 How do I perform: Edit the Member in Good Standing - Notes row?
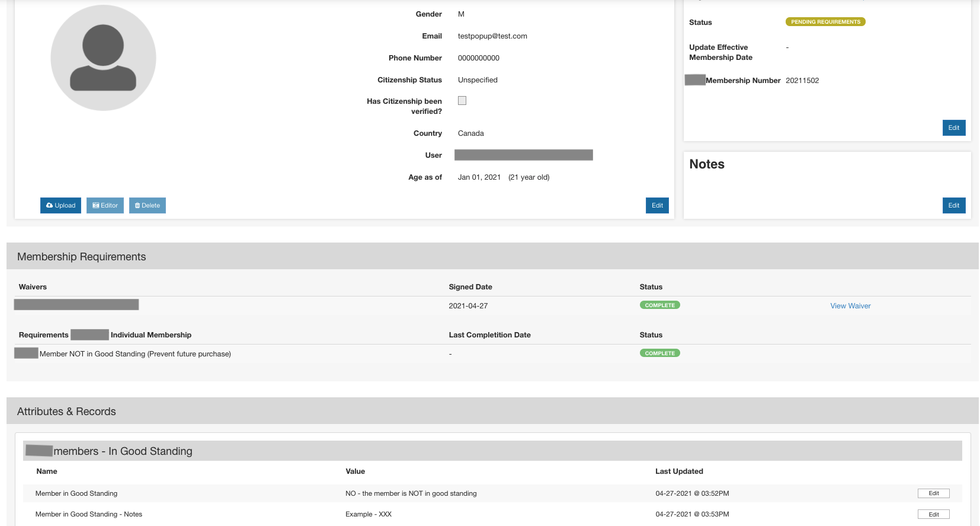[933, 514]
